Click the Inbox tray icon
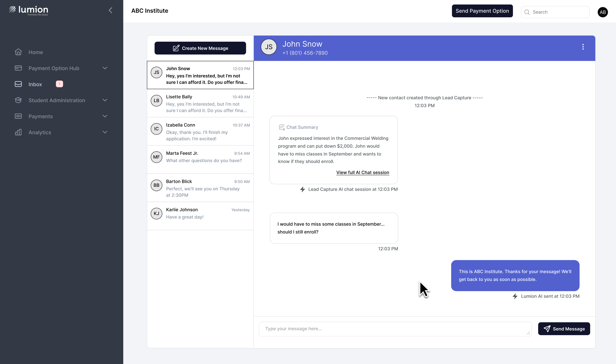 (18, 84)
